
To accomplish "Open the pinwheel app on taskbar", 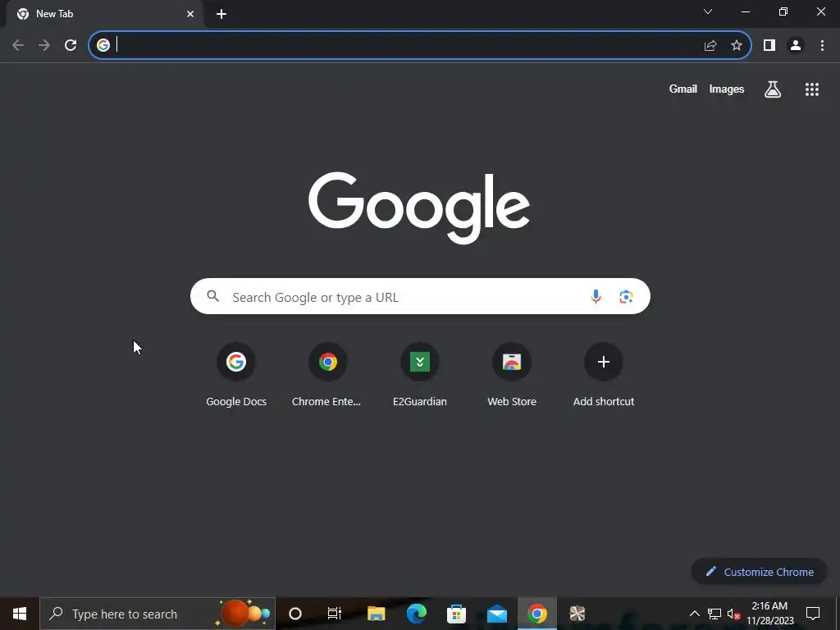I will click(577, 614).
